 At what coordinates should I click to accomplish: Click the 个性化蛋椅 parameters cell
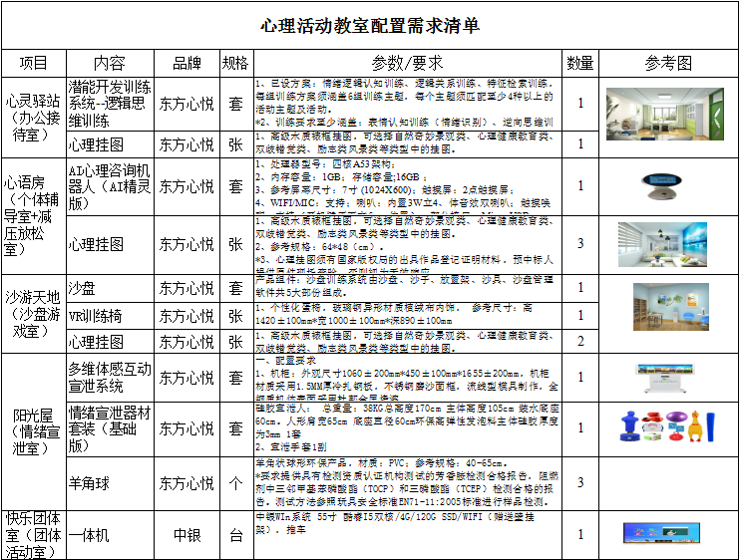pyautogui.click(x=408, y=316)
